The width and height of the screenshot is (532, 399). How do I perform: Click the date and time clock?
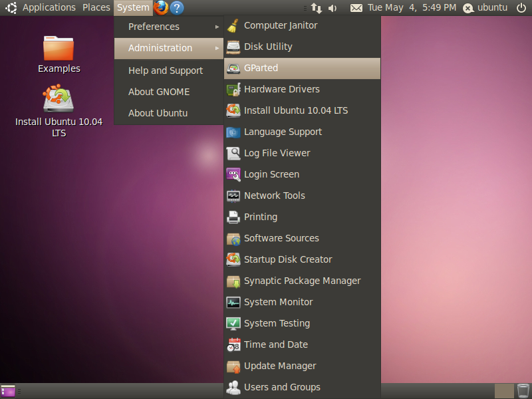coord(412,7)
